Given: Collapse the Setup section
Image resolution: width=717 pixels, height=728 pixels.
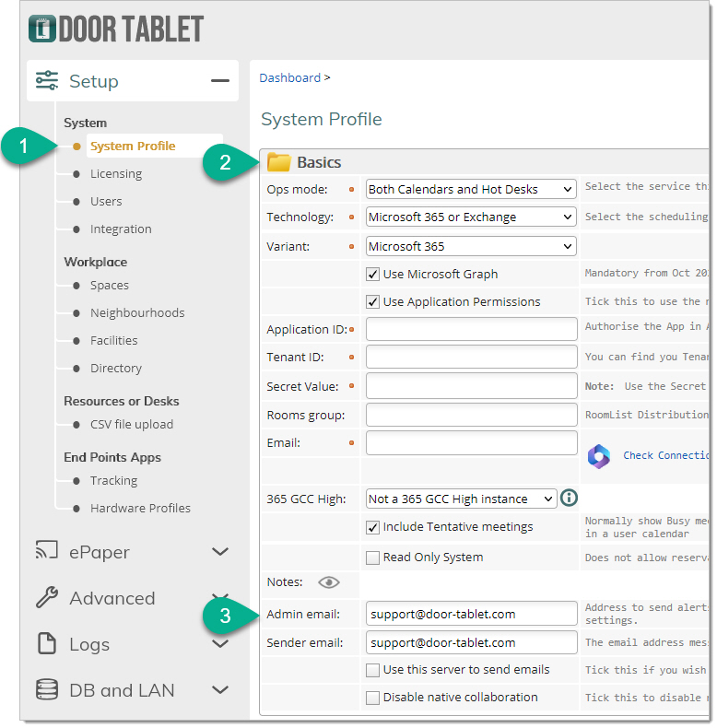Looking at the screenshot, I should point(219,81).
